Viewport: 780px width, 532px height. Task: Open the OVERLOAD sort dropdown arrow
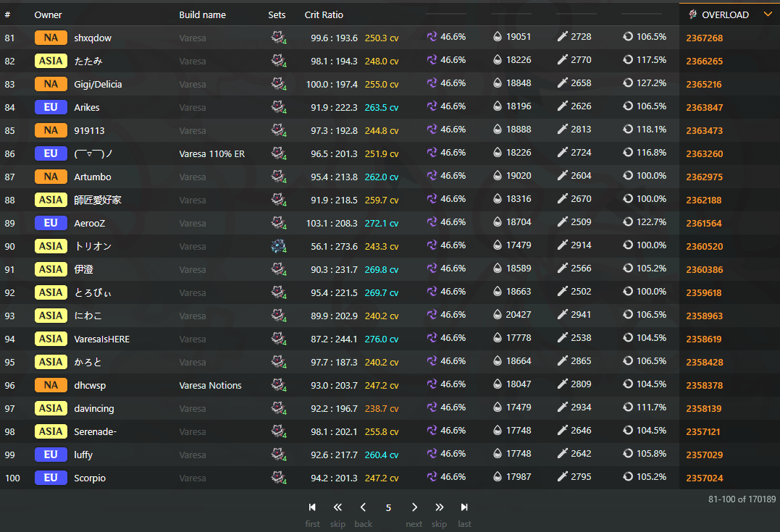[x=768, y=14]
